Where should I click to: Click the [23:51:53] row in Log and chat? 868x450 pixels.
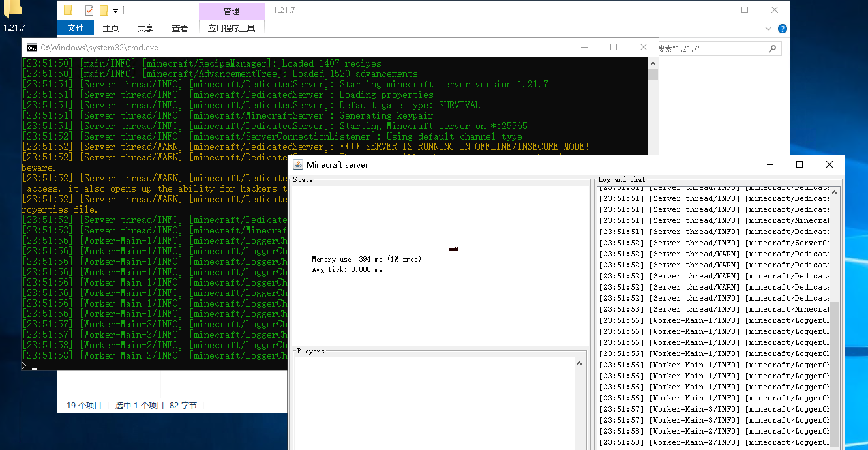click(713, 309)
